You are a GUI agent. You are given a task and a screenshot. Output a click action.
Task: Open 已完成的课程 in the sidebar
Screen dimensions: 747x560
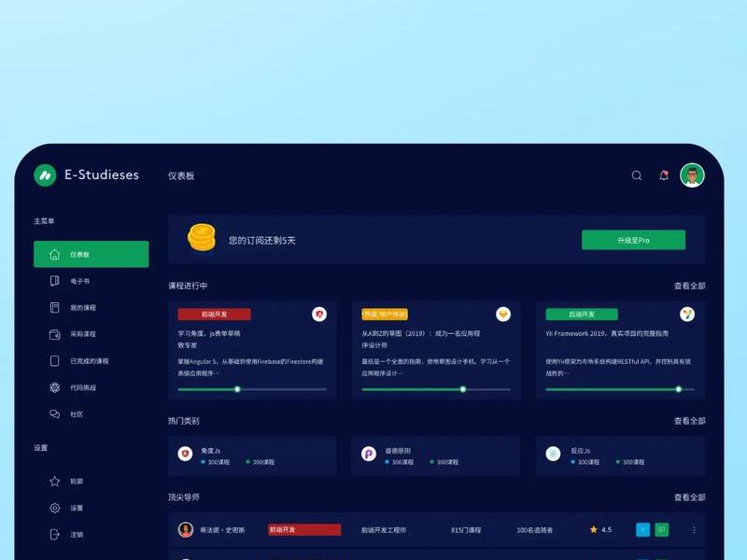click(91, 361)
